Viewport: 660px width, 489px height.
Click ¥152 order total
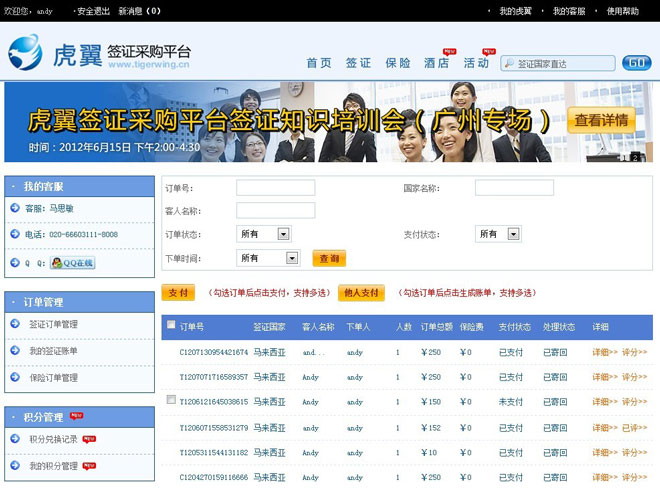[x=431, y=428]
